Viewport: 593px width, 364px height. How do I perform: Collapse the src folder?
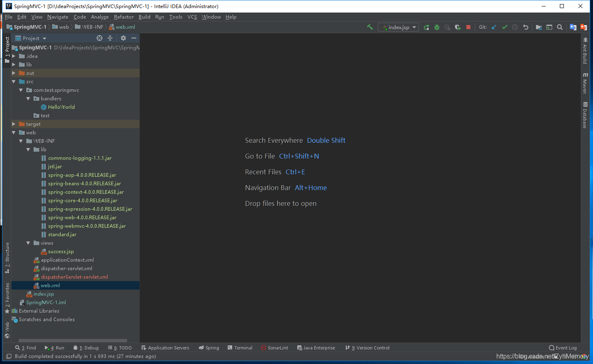point(14,82)
